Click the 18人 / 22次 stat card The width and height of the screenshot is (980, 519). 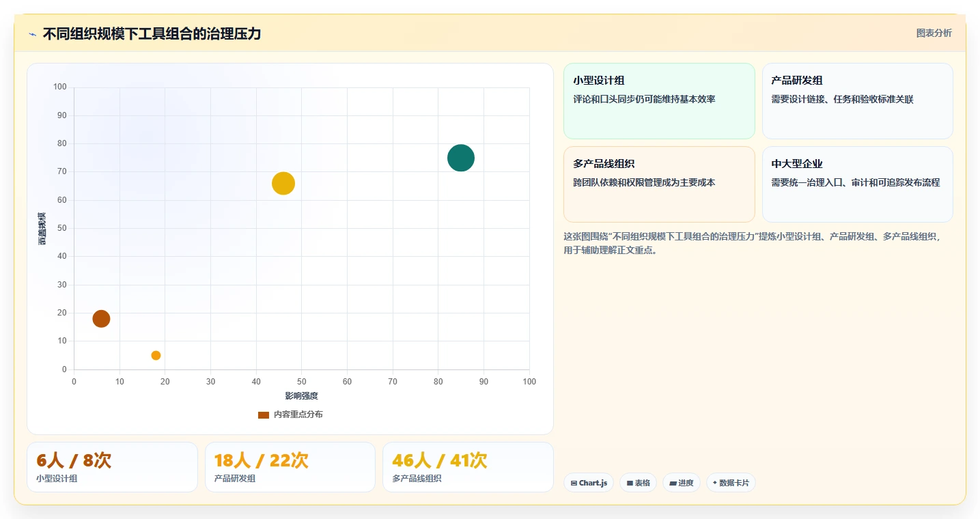pyautogui.click(x=290, y=467)
